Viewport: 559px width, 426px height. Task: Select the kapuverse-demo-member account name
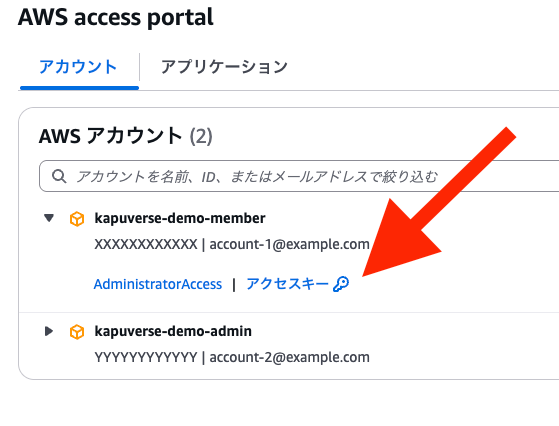pyautogui.click(x=180, y=218)
